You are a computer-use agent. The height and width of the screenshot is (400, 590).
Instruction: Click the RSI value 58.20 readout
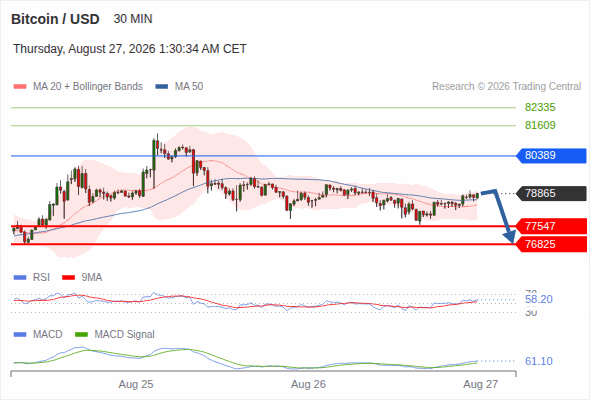539,300
